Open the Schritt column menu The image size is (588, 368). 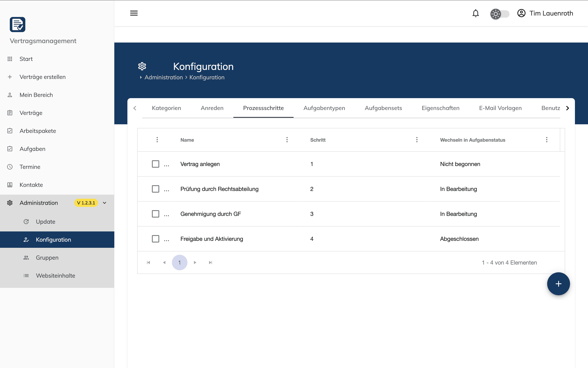coord(417,140)
